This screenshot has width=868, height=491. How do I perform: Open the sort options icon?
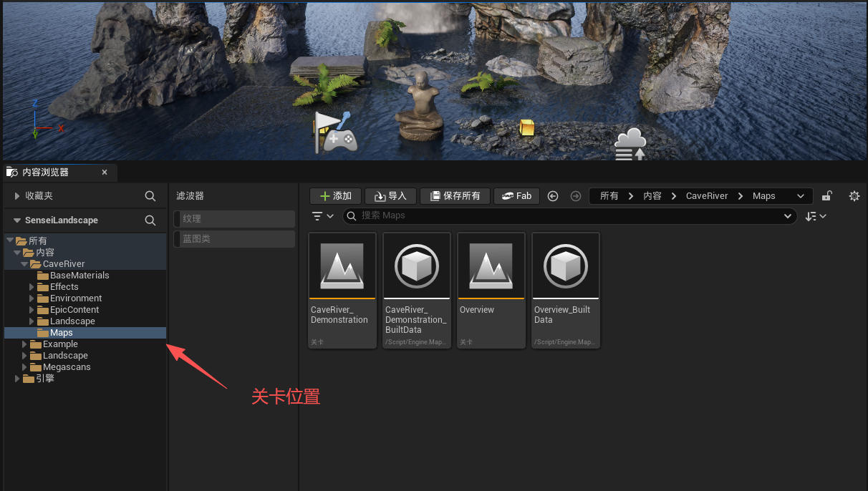(816, 216)
